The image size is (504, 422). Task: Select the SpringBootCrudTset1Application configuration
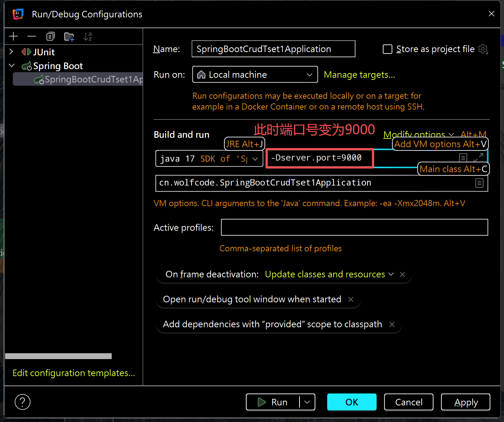(90, 79)
